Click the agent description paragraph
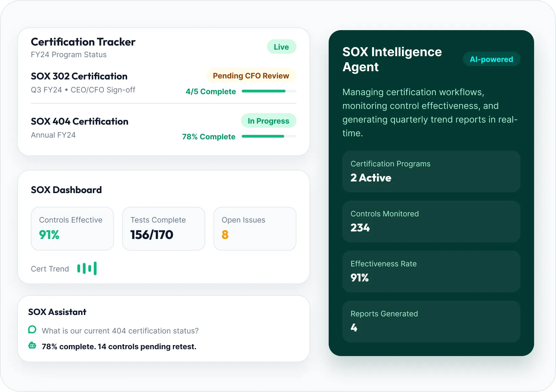Image resolution: width=556 pixels, height=392 pixels. 430,113
